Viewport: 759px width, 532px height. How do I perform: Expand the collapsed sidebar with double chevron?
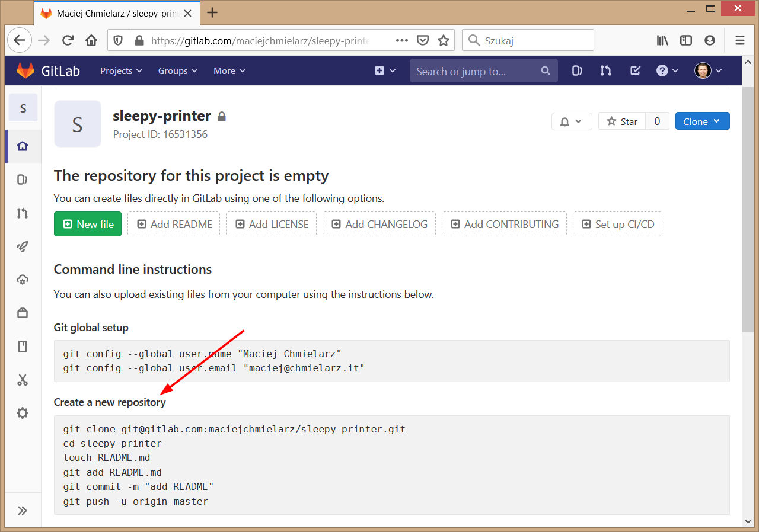pos(23,511)
